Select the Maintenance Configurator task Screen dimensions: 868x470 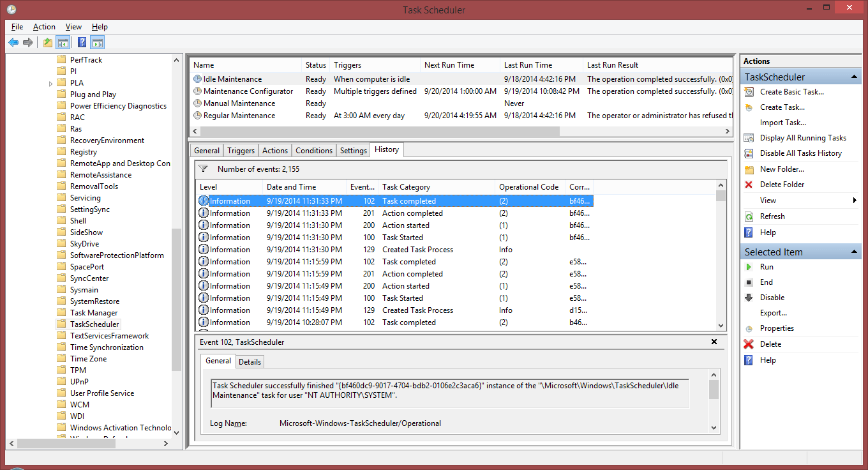point(461,91)
